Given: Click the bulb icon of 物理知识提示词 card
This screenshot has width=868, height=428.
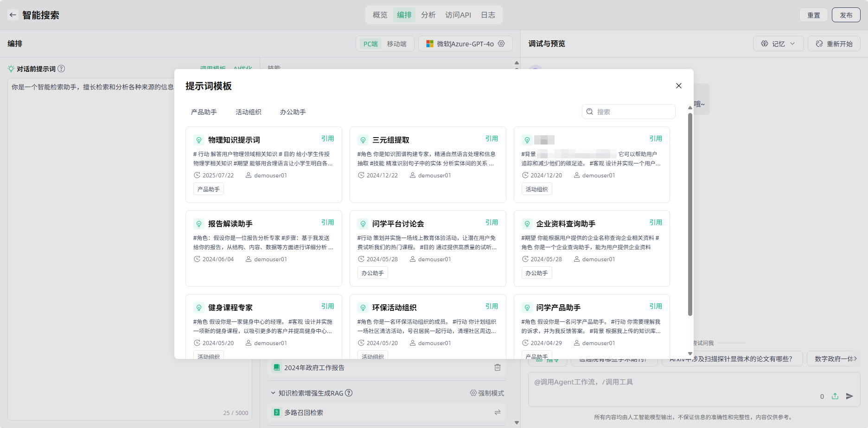Looking at the screenshot, I should tap(199, 140).
